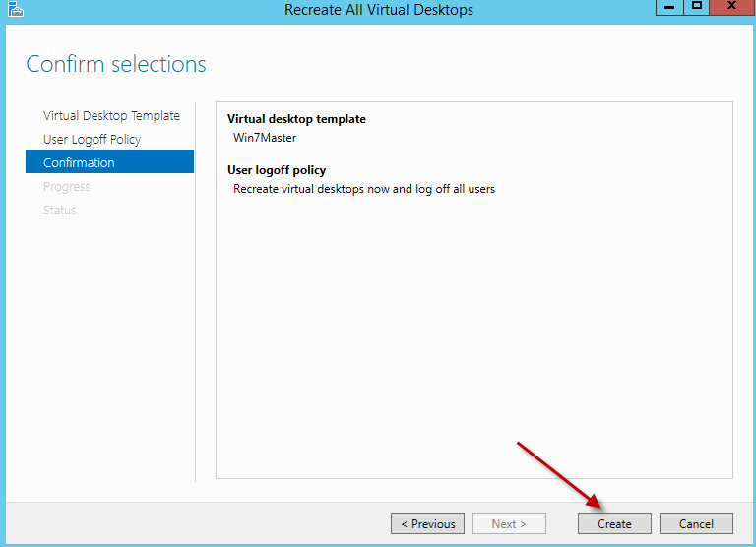Screen dimensions: 756x547
Task: Cancel the wizard
Action: [696, 524]
